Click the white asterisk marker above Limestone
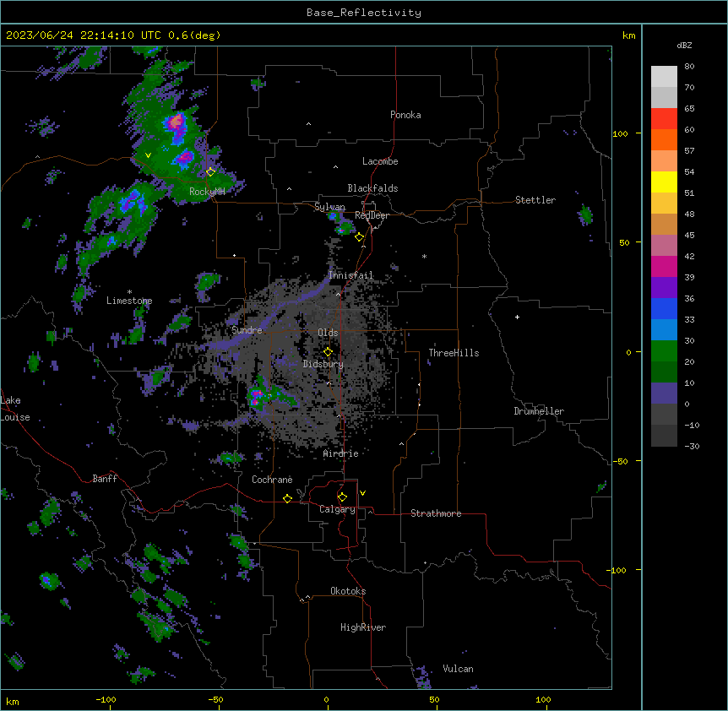The image size is (728, 711). coord(129,292)
